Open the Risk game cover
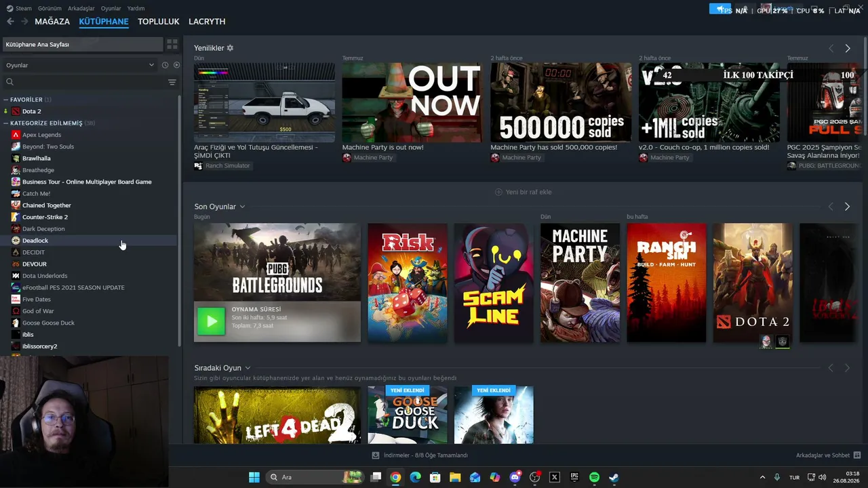 coord(408,283)
